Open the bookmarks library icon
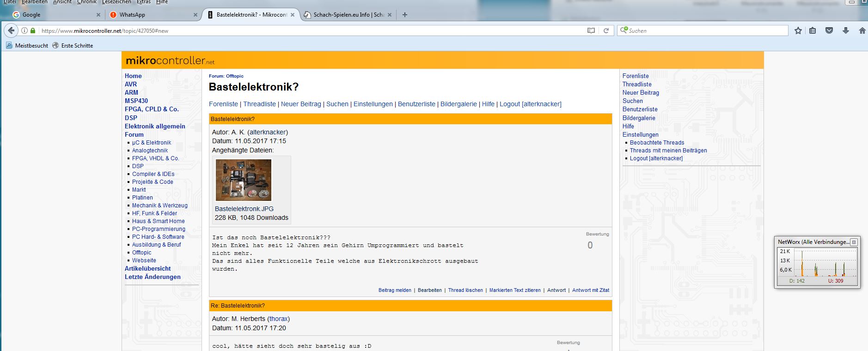 point(813,30)
